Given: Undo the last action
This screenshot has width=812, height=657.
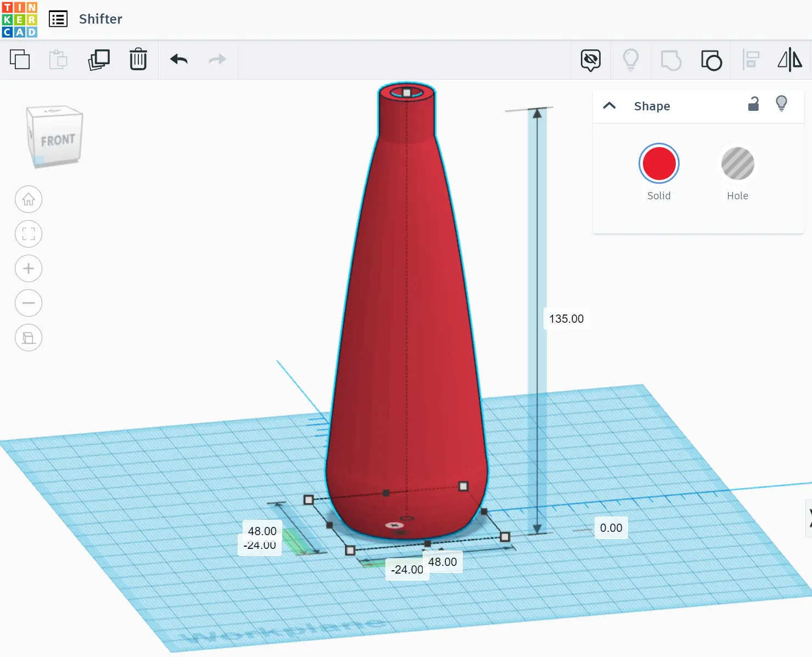Looking at the screenshot, I should 178,59.
